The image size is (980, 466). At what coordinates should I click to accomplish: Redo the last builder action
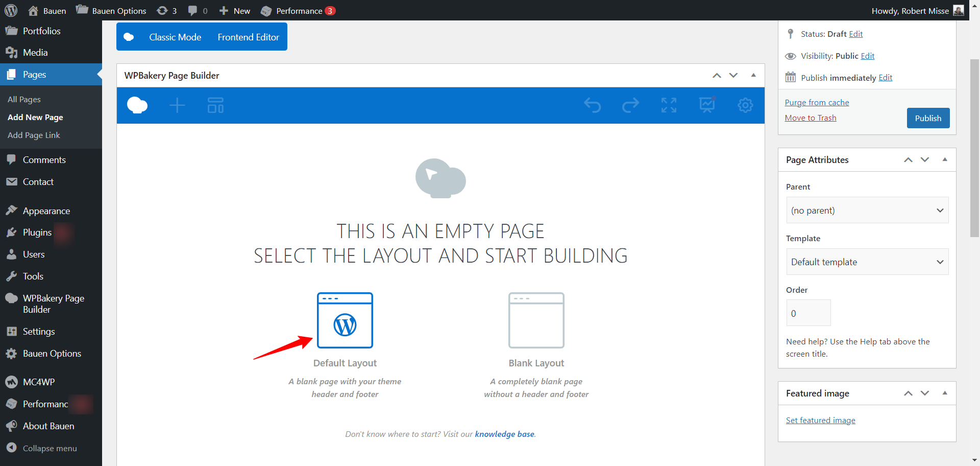coord(631,105)
